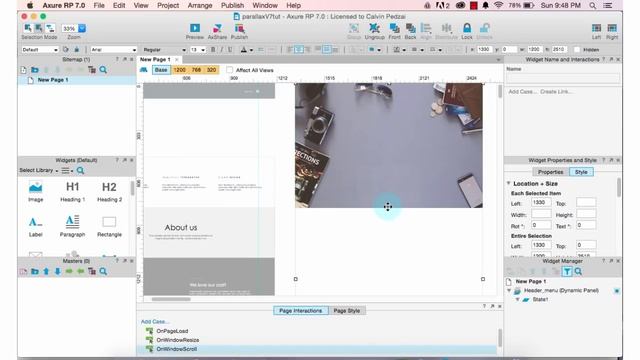The image size is (640, 360).
Task: Click the Ungroup toolbar icon
Action: coord(374,28)
